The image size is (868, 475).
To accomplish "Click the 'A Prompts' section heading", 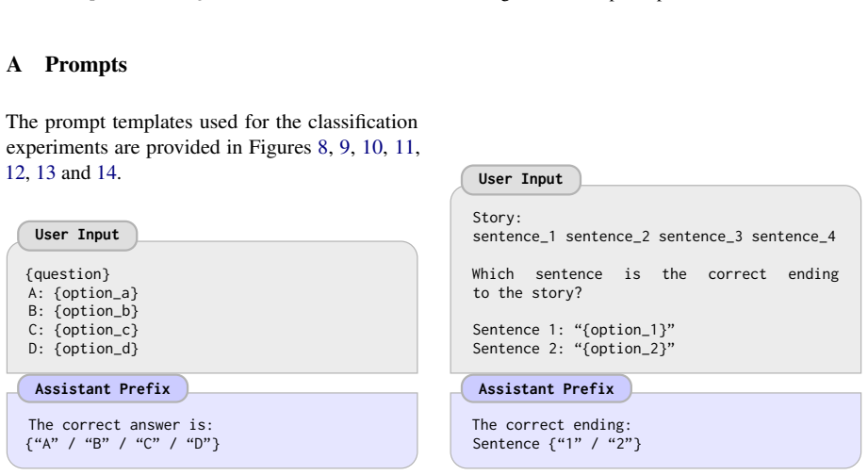I will 67,64.
